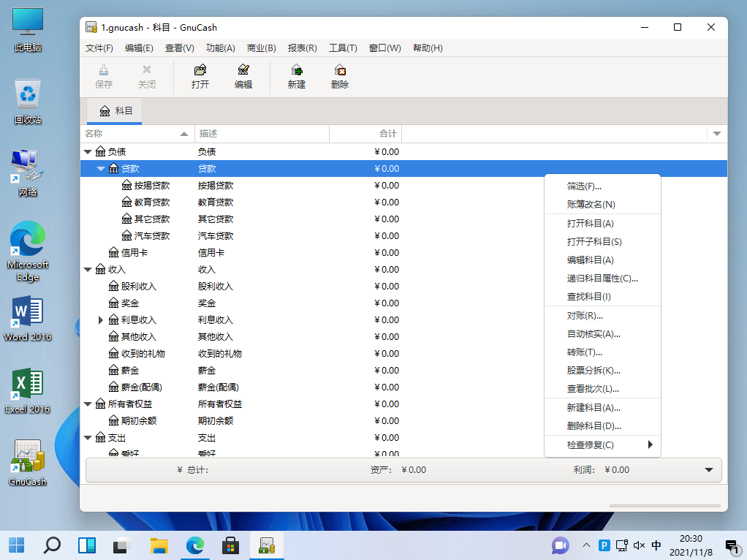This screenshot has width=747, height=560.
Task: Open the 编辑(E) menu
Action: pyautogui.click(x=139, y=48)
